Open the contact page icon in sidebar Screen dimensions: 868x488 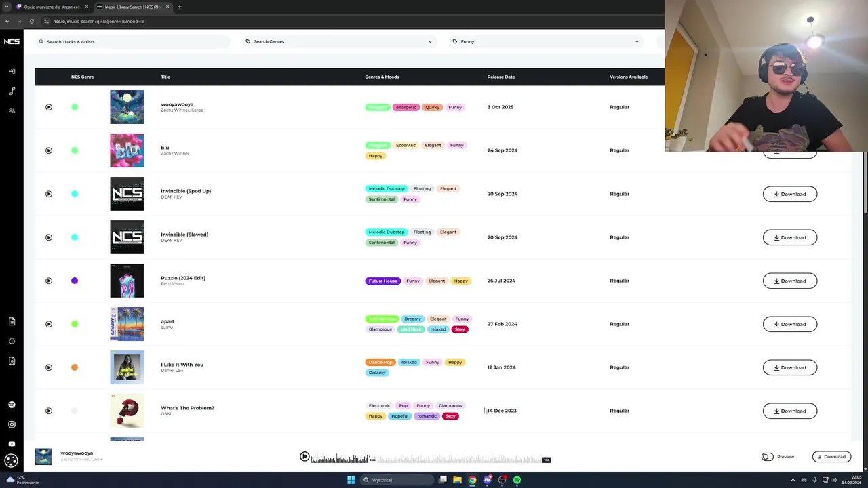click(12, 361)
